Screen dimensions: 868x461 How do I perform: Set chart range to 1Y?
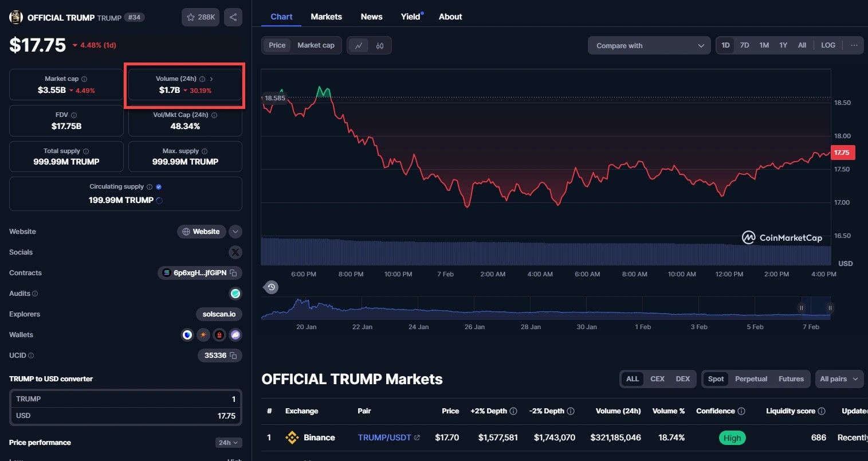783,45
